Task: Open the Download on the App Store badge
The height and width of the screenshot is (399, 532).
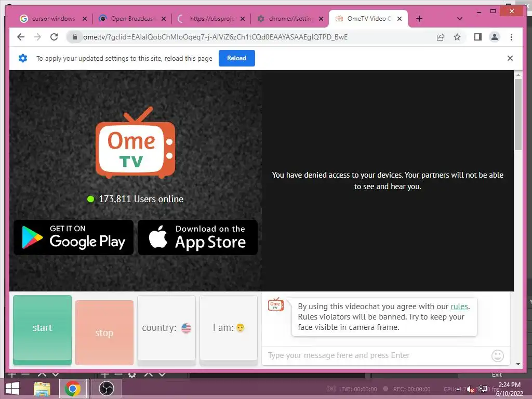Action: [197, 237]
